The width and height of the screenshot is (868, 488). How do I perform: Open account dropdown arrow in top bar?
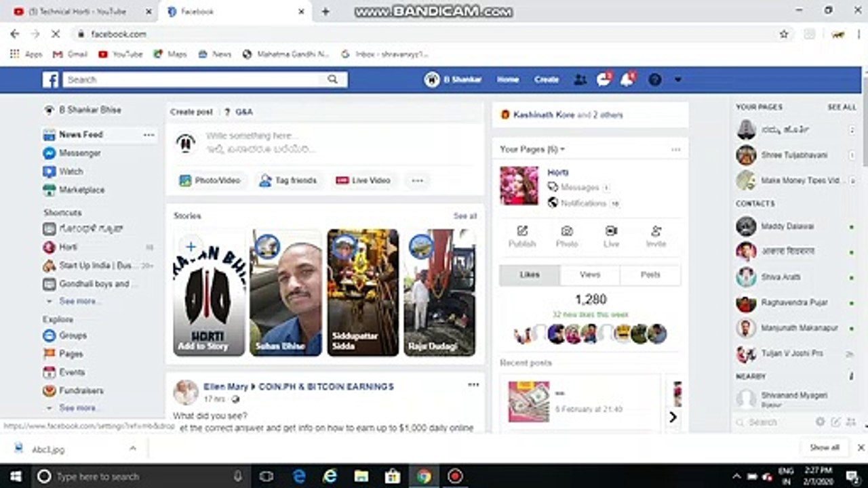(677, 79)
